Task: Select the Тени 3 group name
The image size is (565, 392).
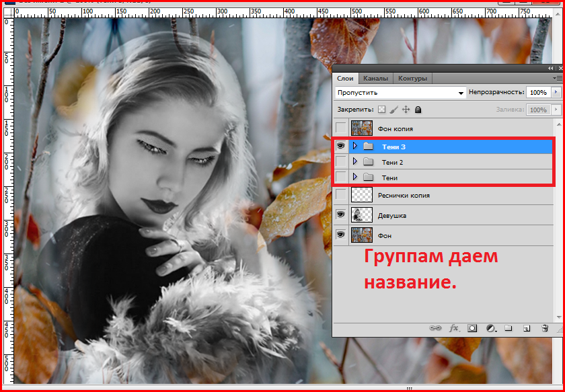Action: pyautogui.click(x=394, y=147)
